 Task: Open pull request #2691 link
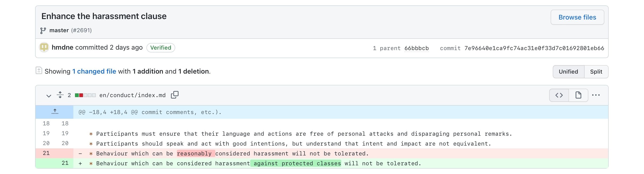(x=82, y=30)
